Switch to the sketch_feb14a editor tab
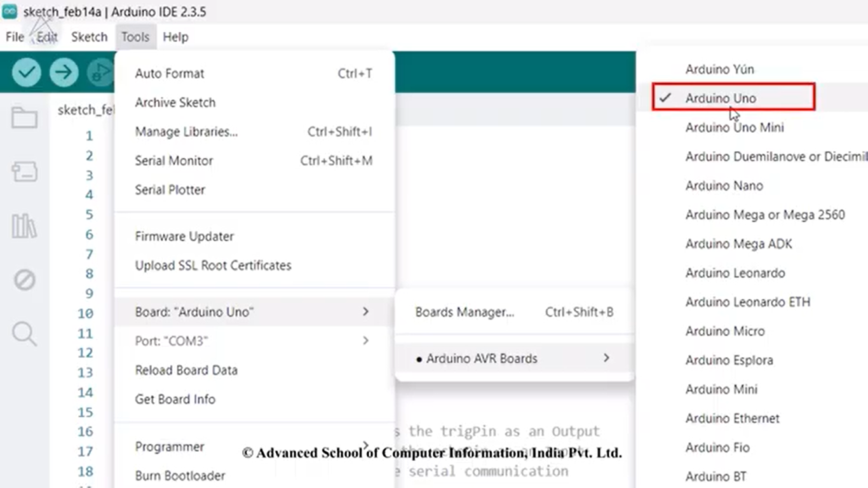 85,110
